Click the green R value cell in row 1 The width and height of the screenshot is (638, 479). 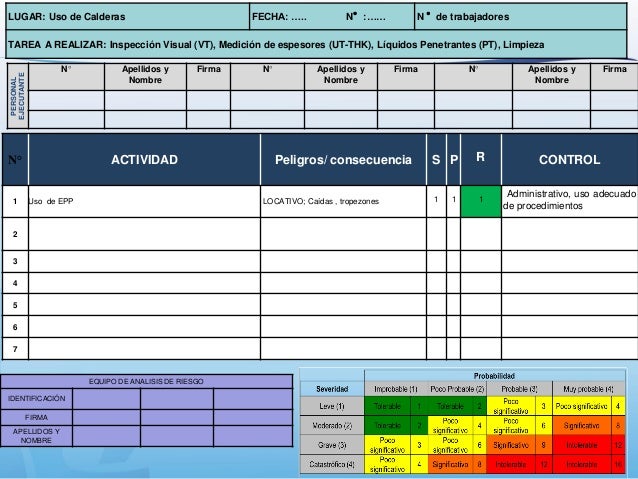[x=481, y=201]
